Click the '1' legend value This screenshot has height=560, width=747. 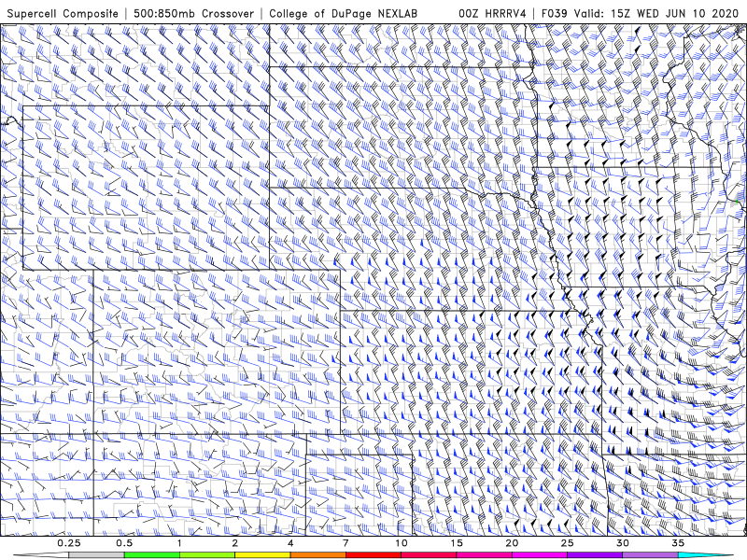(179, 543)
